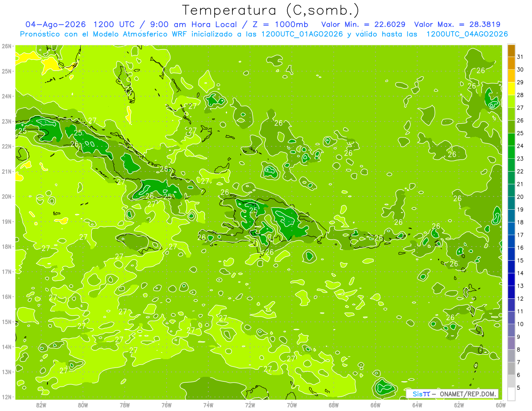Click the 80W longitude label
Screen dimensions: 532x411
tap(83, 405)
